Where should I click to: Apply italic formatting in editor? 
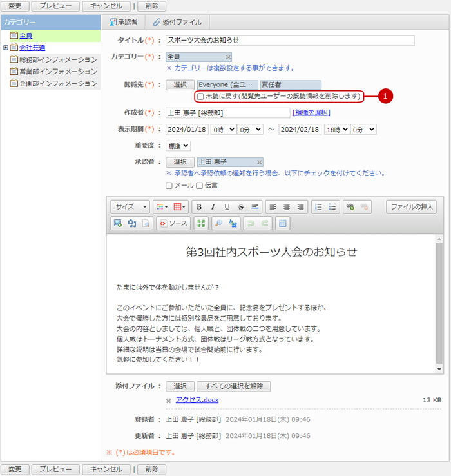pyautogui.click(x=213, y=207)
